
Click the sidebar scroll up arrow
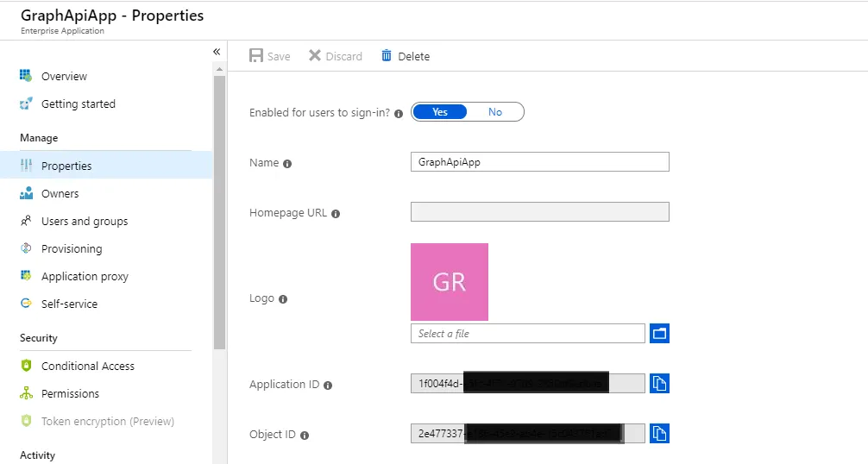coord(219,69)
